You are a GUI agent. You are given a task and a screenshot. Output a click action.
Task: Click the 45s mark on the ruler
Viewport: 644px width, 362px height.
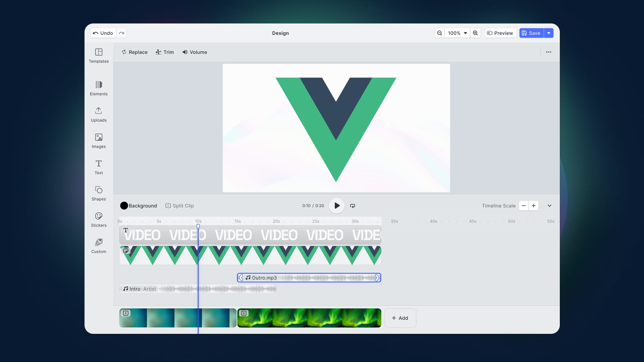(473, 221)
